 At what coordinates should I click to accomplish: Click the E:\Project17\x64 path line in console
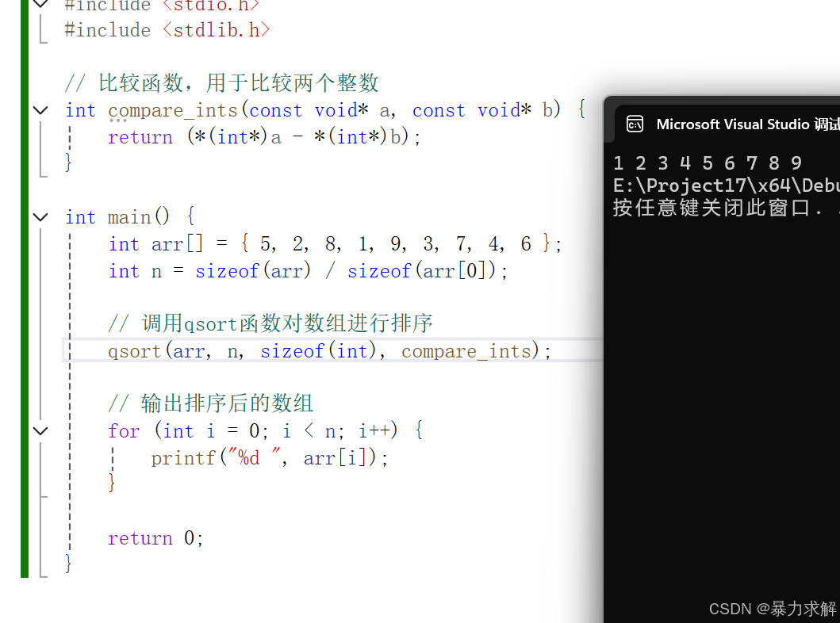coord(726,185)
